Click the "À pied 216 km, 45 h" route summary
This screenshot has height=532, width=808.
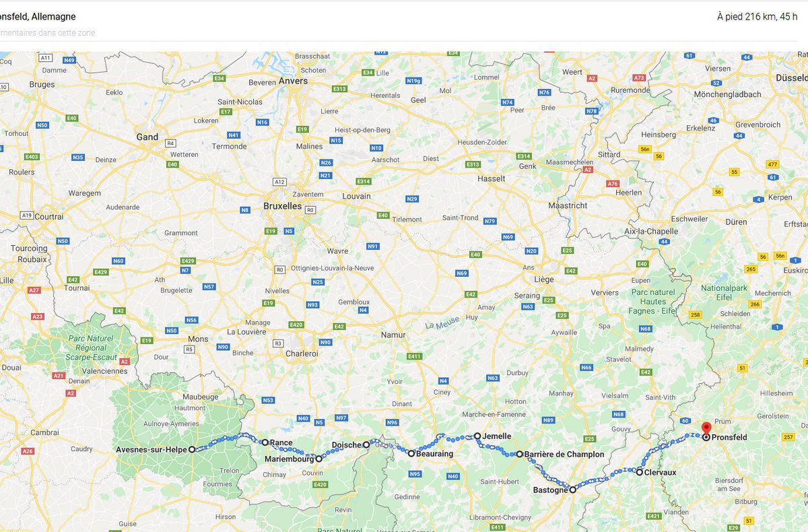click(757, 16)
